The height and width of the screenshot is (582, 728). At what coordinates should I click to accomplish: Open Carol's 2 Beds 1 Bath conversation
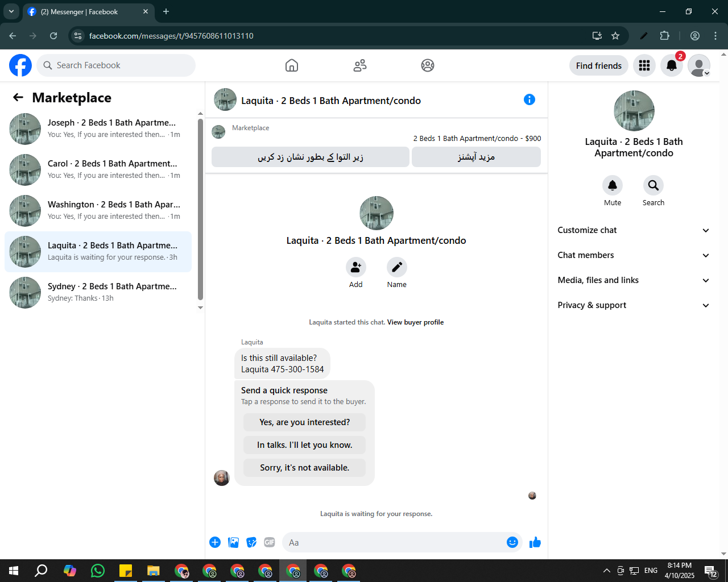(x=98, y=170)
